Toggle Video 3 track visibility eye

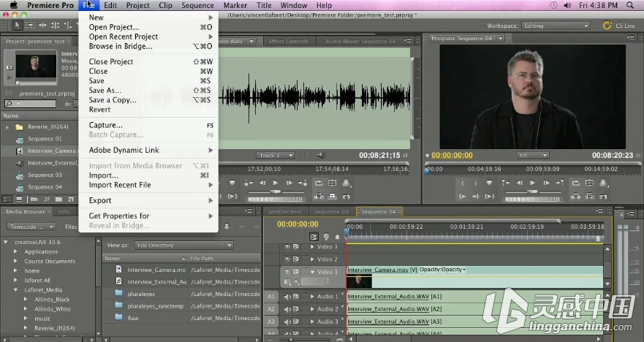tap(287, 247)
